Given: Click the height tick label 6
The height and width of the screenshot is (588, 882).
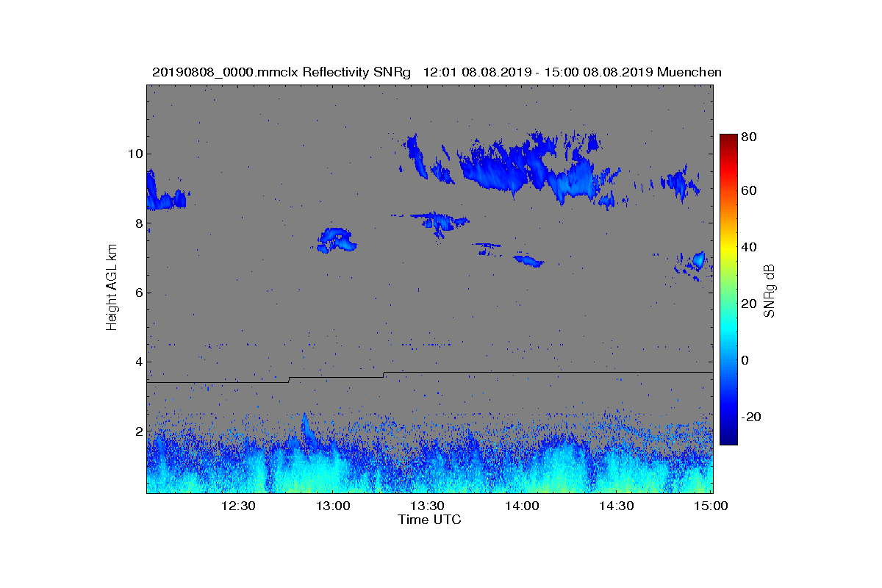Looking at the screenshot, I should (x=137, y=293).
